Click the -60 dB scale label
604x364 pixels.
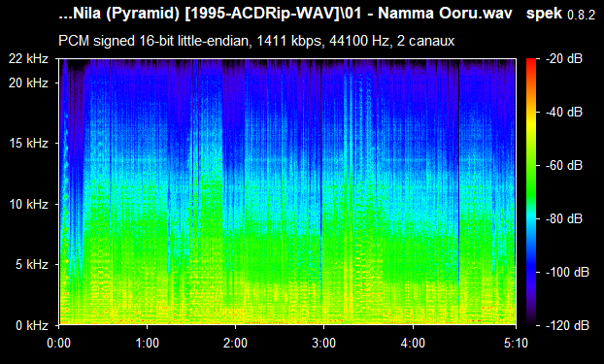[564, 166]
